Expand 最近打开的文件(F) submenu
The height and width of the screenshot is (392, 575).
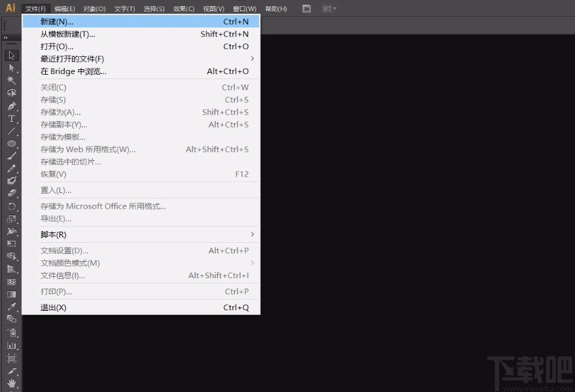point(141,59)
